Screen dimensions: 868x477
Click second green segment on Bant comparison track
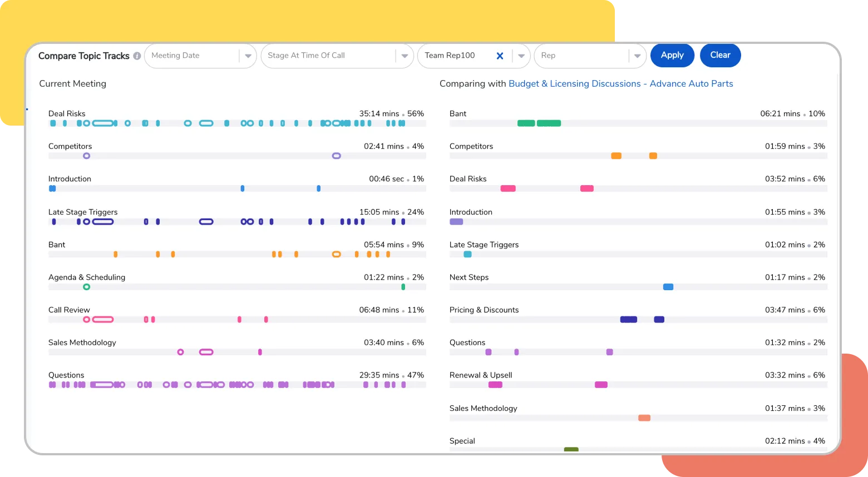coord(549,123)
